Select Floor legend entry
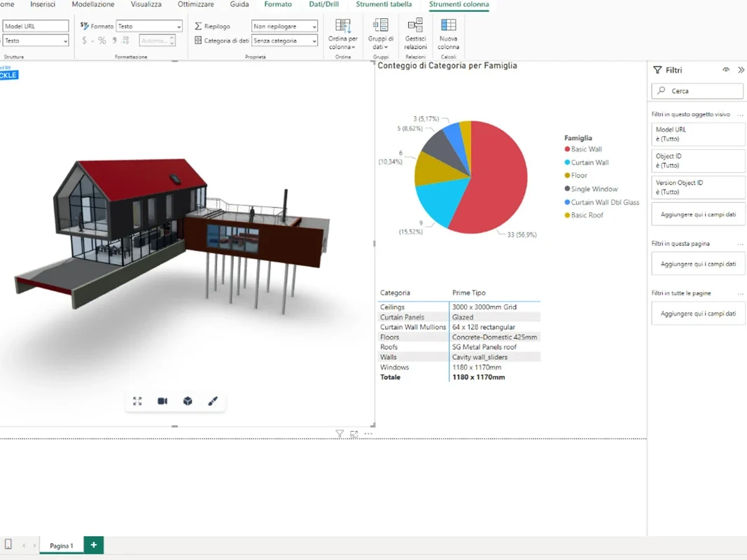This screenshot has height=560, width=747. 575,175
